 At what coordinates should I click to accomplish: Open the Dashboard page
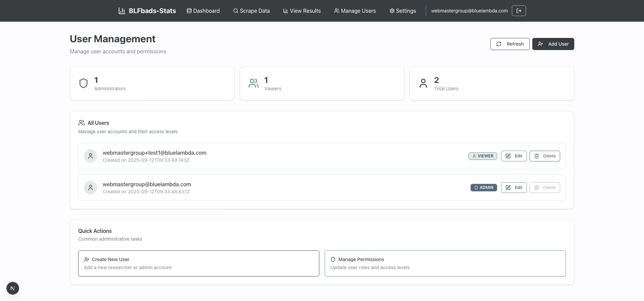coord(203,11)
